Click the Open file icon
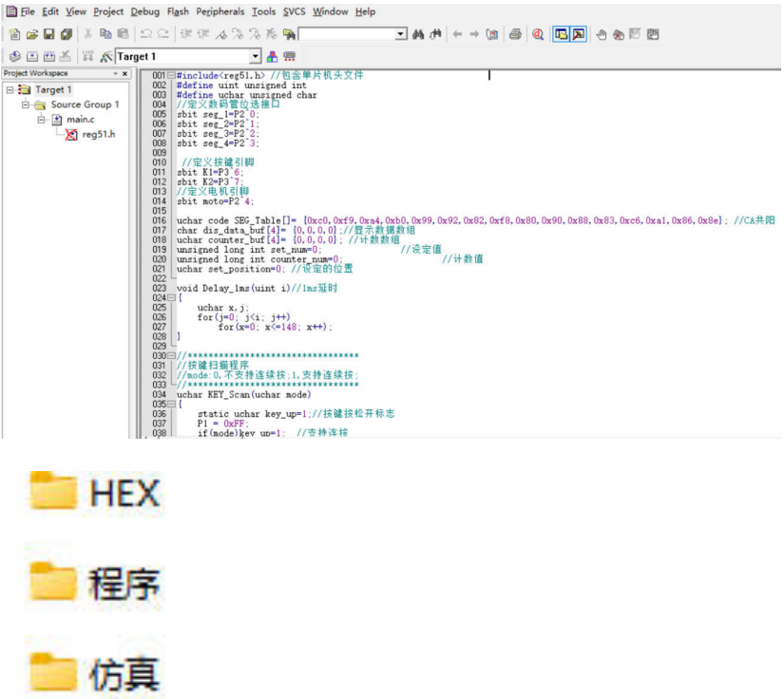Viewport: 784px width, 699px height. click(31, 34)
